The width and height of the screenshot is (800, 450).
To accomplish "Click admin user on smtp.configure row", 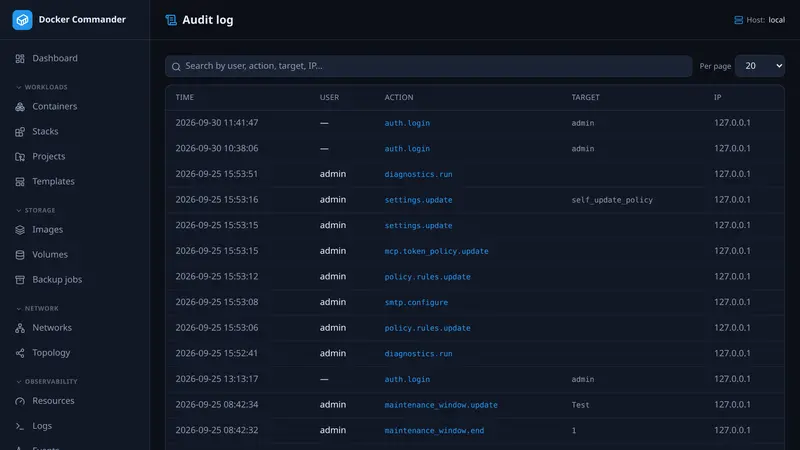I will click(x=333, y=302).
